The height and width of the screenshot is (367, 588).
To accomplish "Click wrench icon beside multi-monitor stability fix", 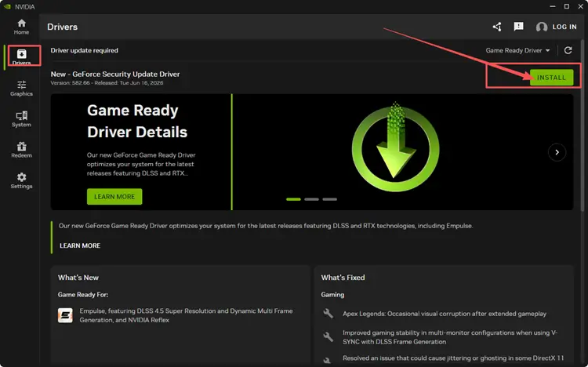I will click(x=328, y=336).
